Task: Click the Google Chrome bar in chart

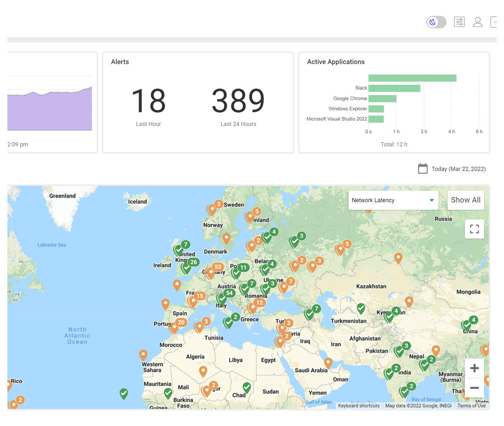Action: [x=382, y=99]
